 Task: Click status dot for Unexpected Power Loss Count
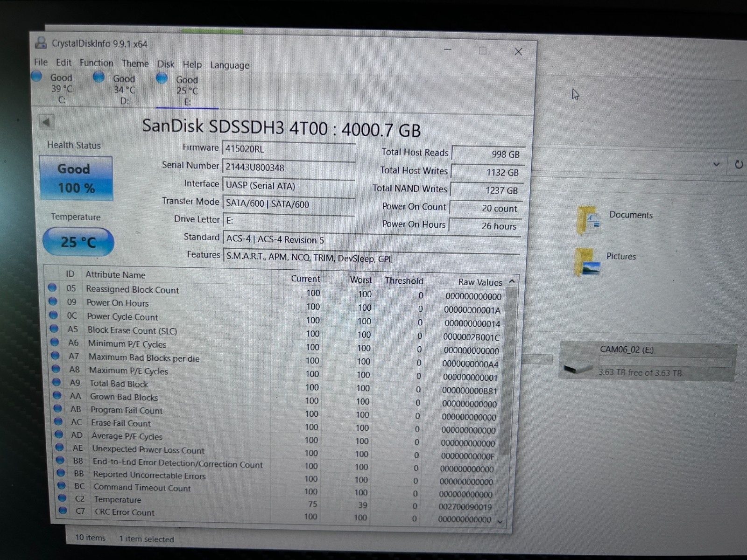coord(60,447)
